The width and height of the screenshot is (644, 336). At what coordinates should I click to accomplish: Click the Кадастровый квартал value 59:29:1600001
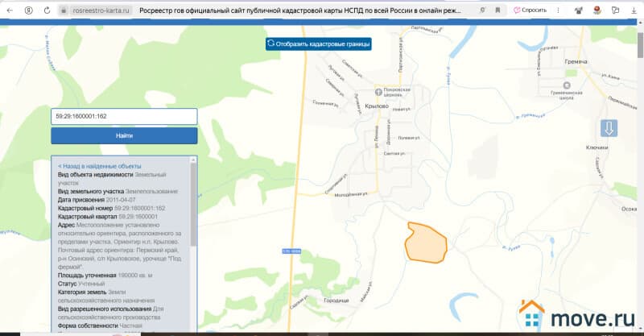click(138, 217)
